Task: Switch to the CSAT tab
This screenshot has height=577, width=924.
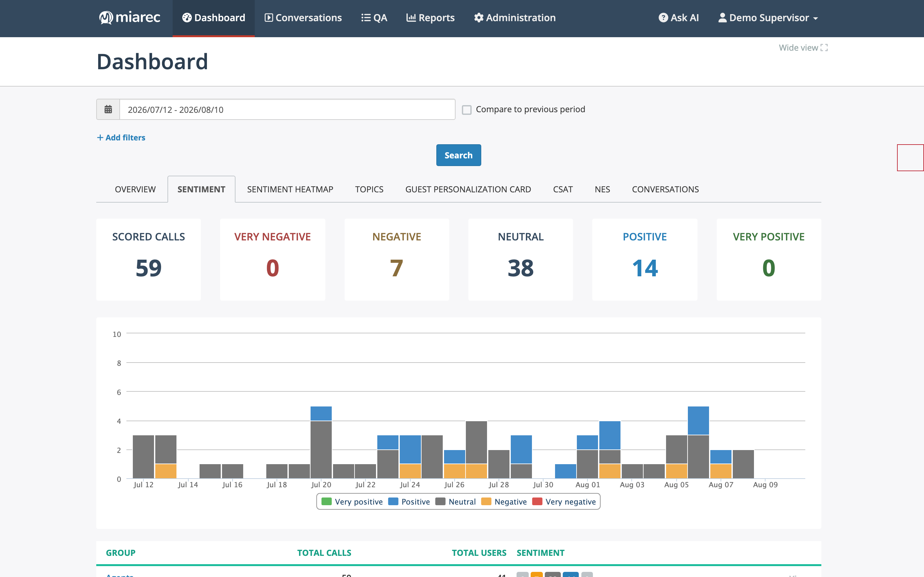Action: point(563,189)
